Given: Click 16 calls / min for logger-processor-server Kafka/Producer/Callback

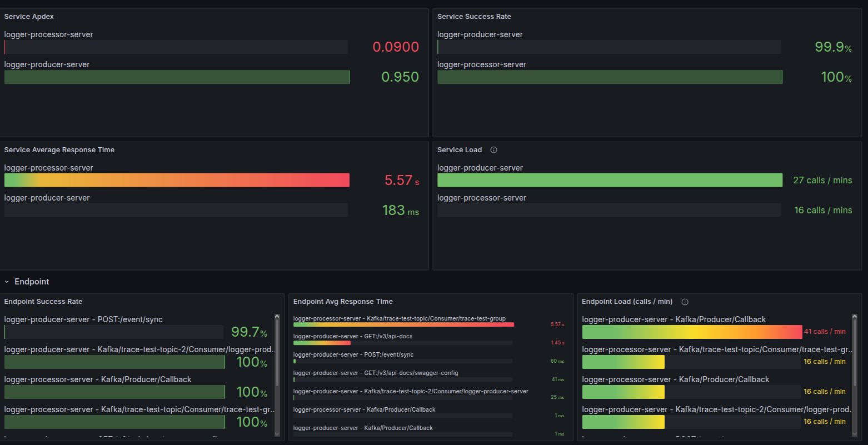Looking at the screenshot, I should (x=825, y=392).
